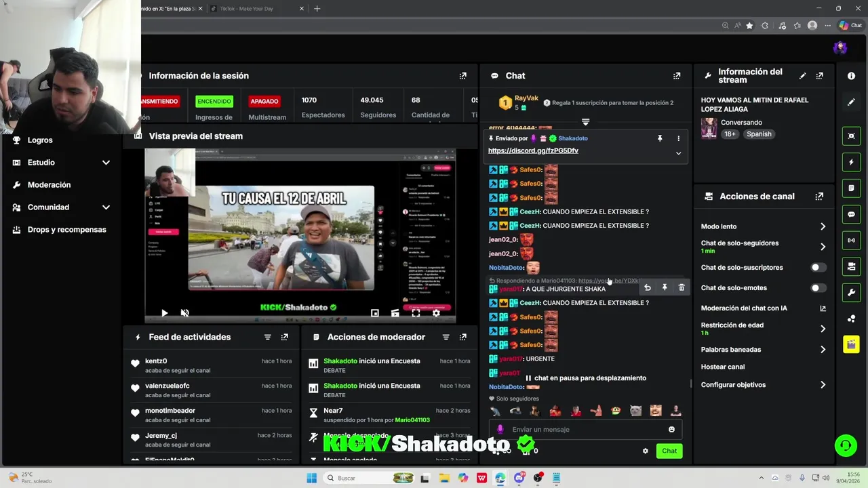868x488 pixels.
Task: Open kentz0 follower in activity feed
Action: 156,361
